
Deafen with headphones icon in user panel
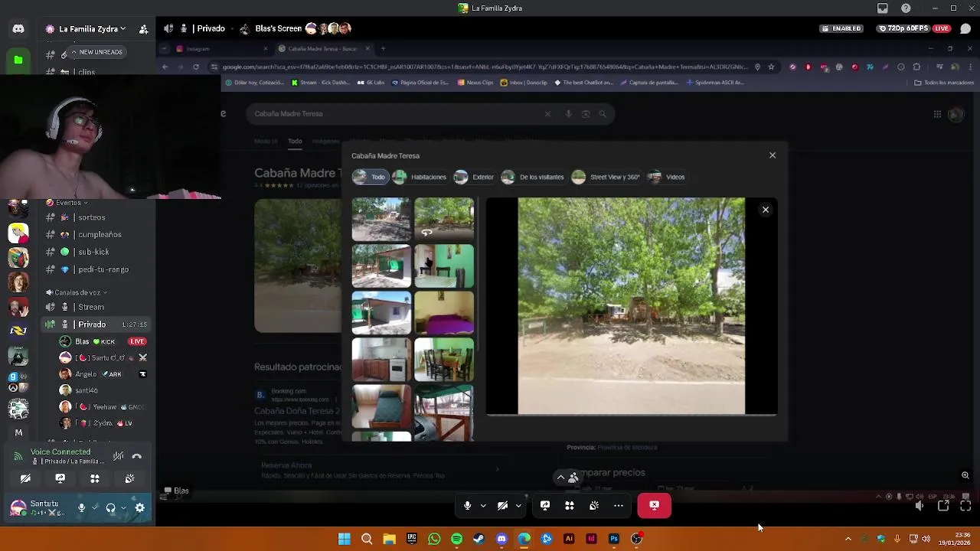click(x=110, y=507)
